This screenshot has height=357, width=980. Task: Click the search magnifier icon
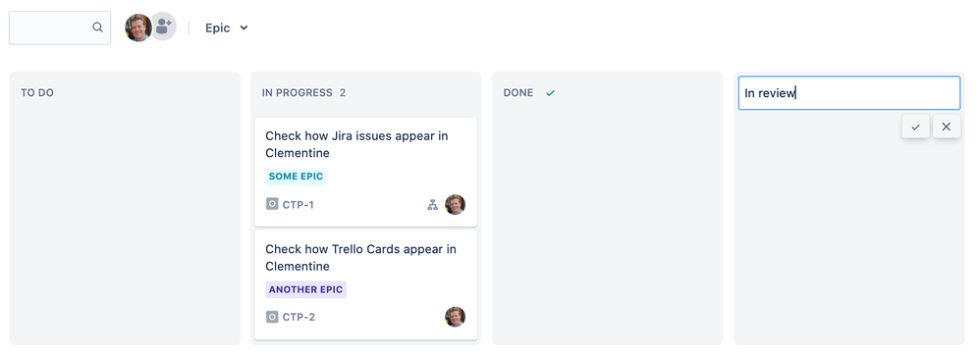coord(97,27)
